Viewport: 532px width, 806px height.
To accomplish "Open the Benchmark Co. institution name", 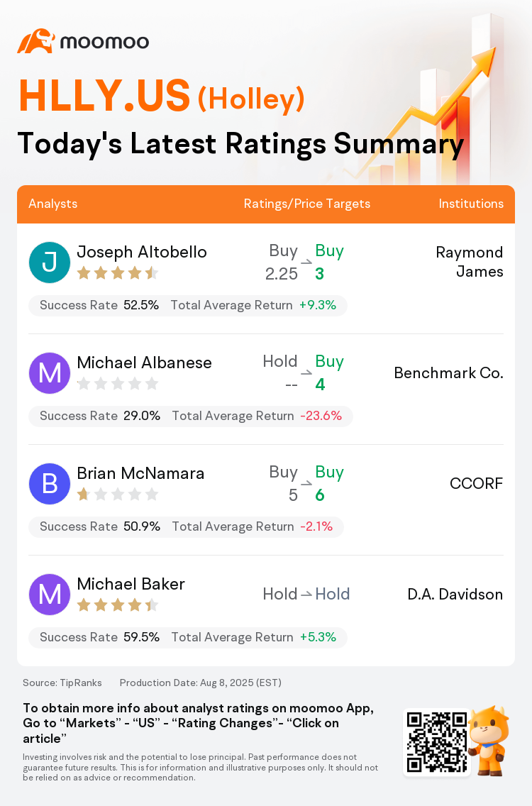I will 448,373.
